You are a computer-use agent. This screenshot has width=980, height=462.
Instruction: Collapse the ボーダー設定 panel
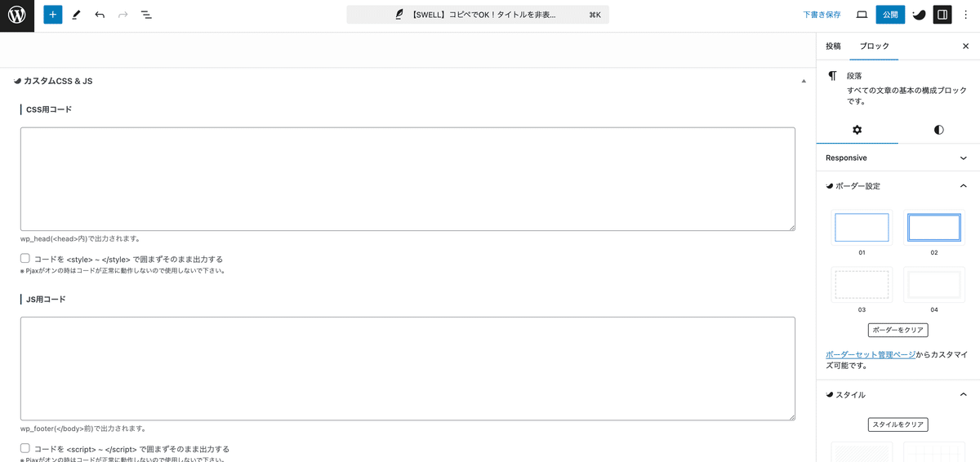tap(963, 186)
